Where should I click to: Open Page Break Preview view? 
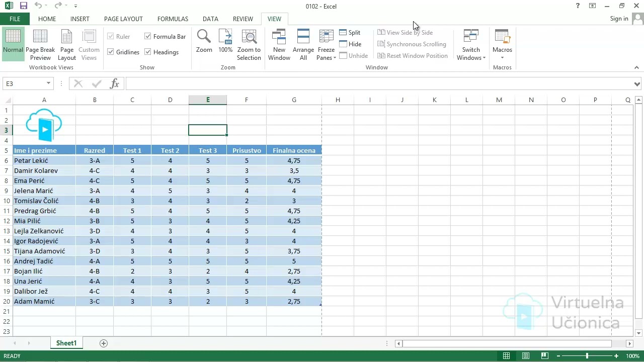pos(40,44)
